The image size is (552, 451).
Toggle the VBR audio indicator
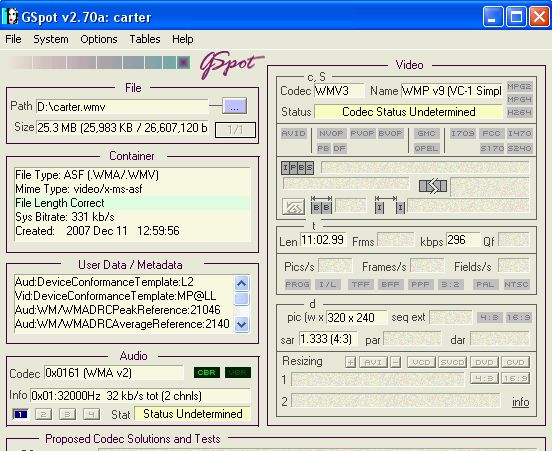click(238, 372)
